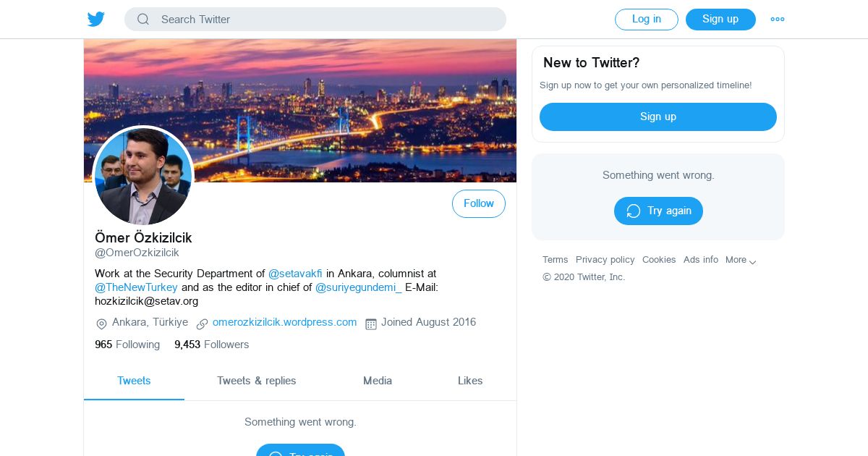The image size is (868, 456).
Task: Click the calendar icon near Joined date
Action: 371,324
